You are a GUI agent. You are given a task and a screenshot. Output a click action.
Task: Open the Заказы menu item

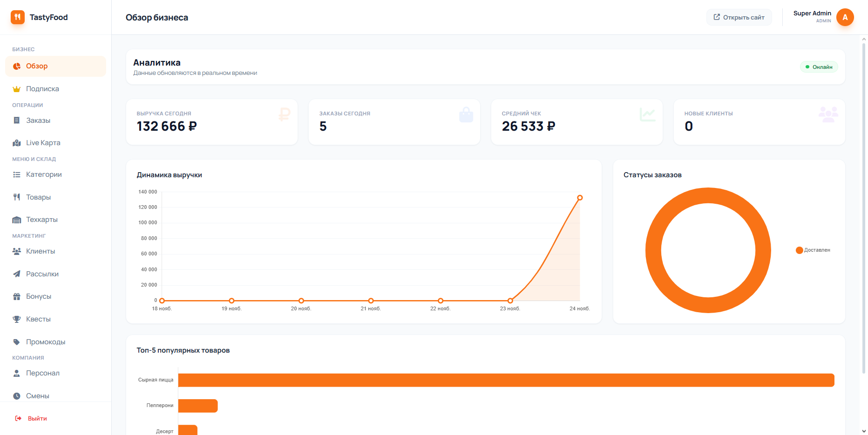38,120
